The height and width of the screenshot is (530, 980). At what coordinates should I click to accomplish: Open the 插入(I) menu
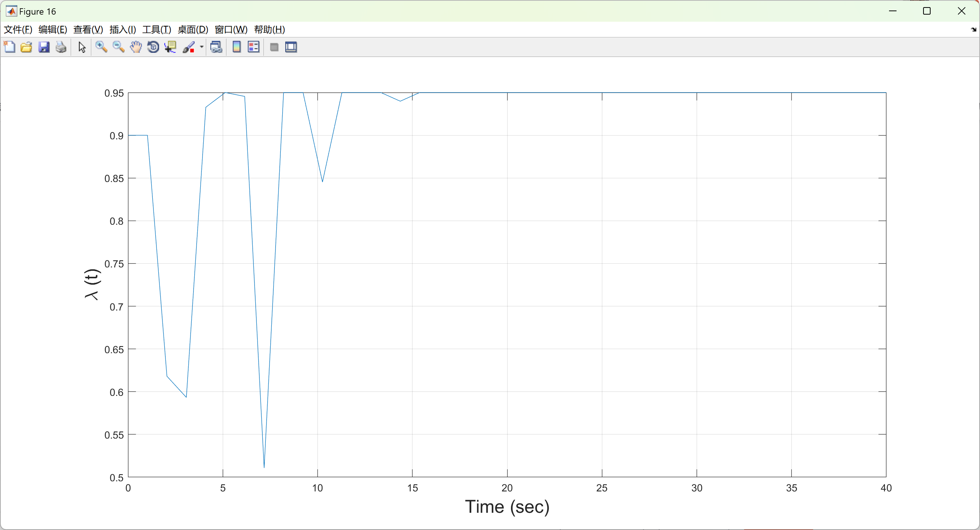[123, 29]
